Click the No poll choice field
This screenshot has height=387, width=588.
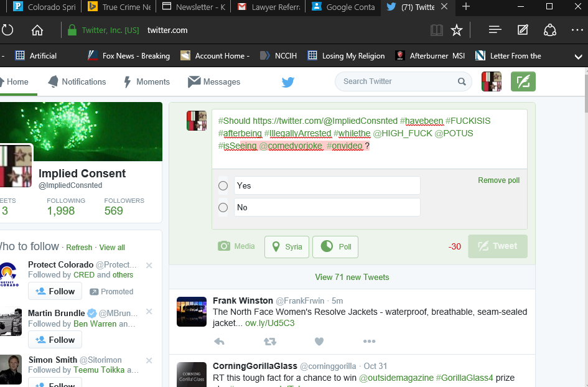[327, 207]
